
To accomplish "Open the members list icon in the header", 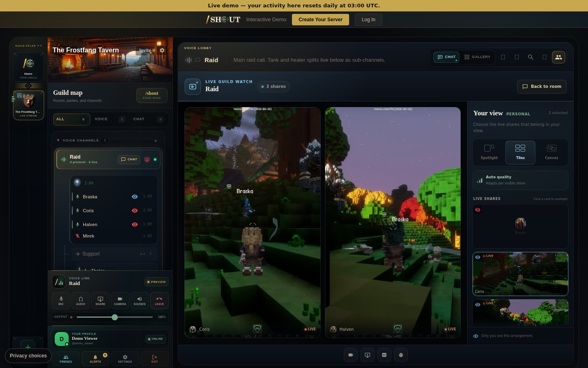I will tap(559, 57).
